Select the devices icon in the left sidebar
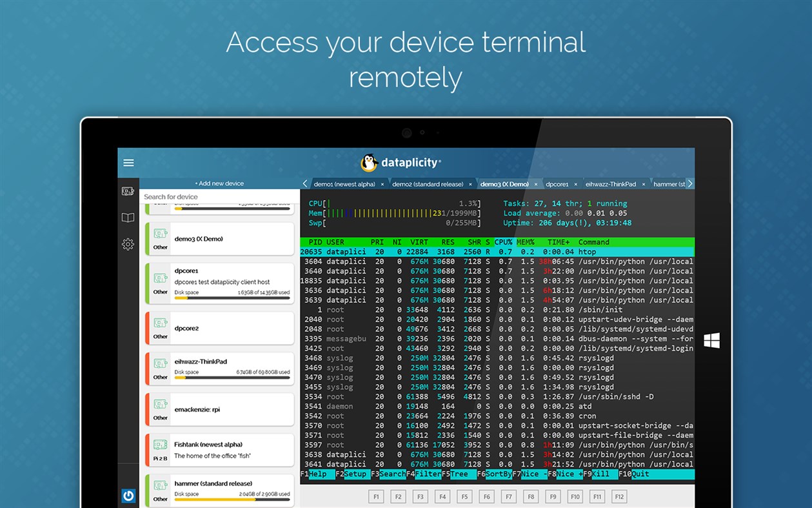This screenshot has height=508, width=812. [128, 192]
